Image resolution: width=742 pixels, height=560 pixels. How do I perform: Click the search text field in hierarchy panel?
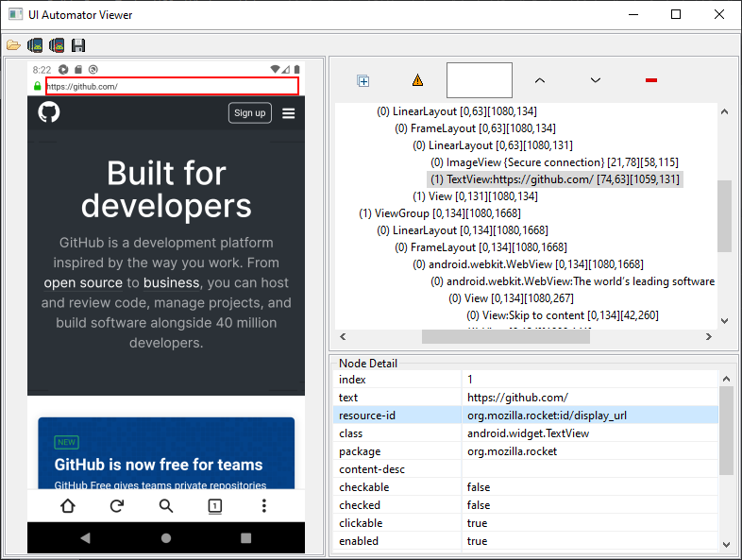(x=480, y=80)
